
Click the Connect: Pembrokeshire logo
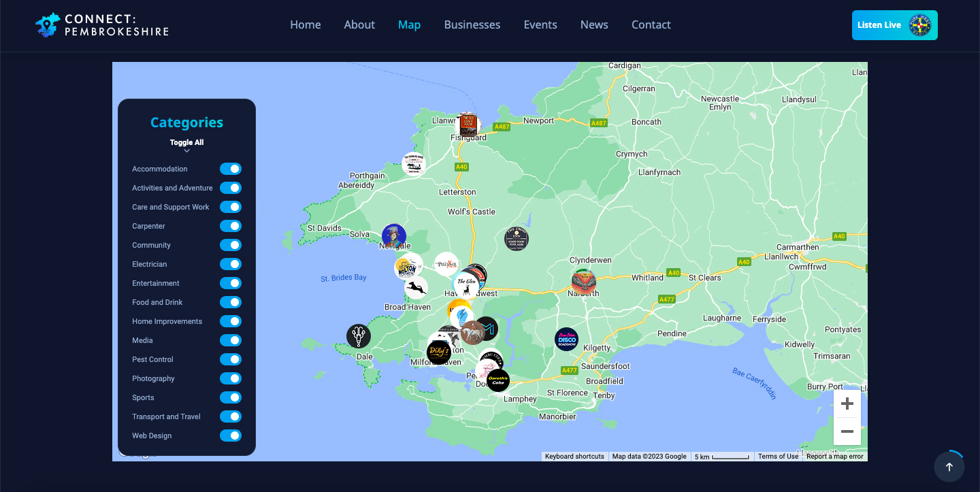click(x=102, y=24)
